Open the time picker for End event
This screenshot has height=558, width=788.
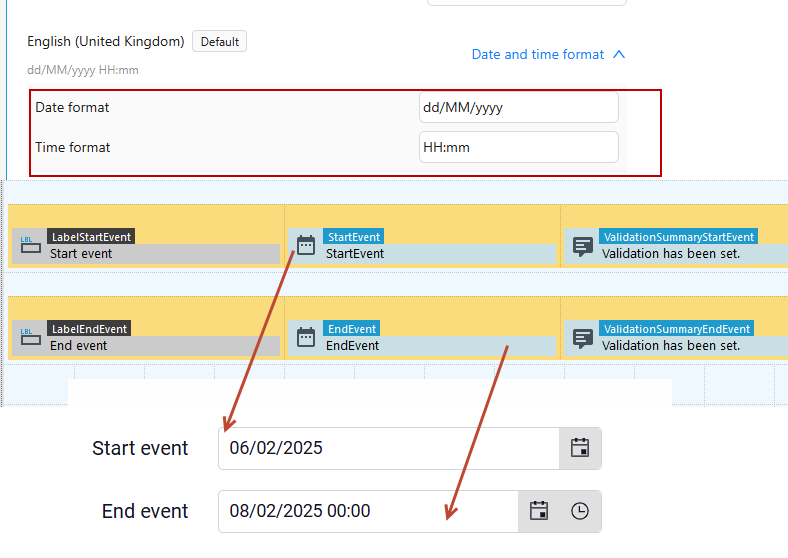point(580,511)
